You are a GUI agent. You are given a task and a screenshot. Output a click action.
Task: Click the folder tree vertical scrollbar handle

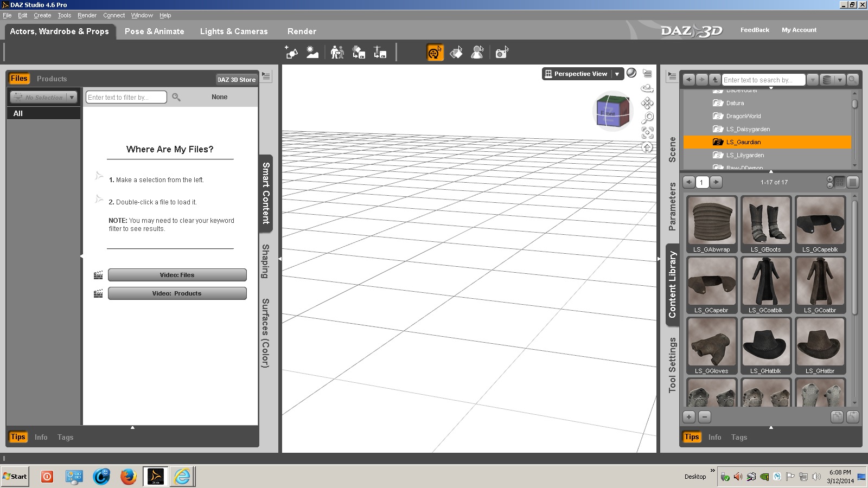click(x=854, y=104)
